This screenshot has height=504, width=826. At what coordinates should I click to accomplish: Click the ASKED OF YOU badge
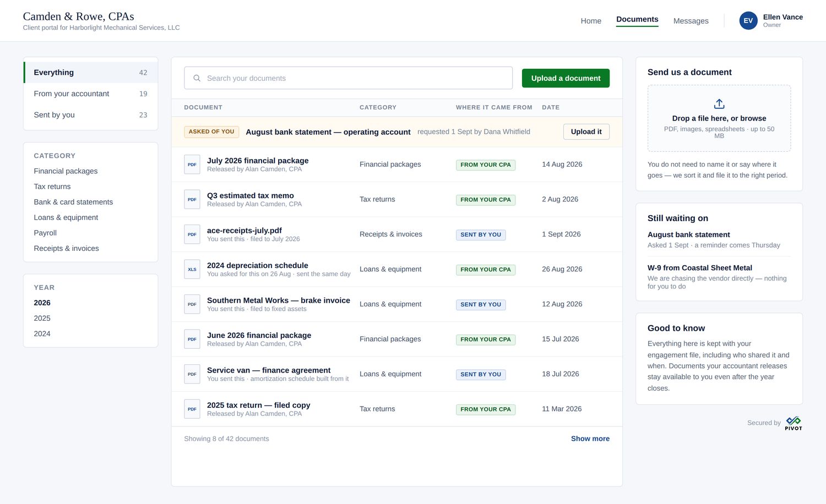tap(211, 132)
